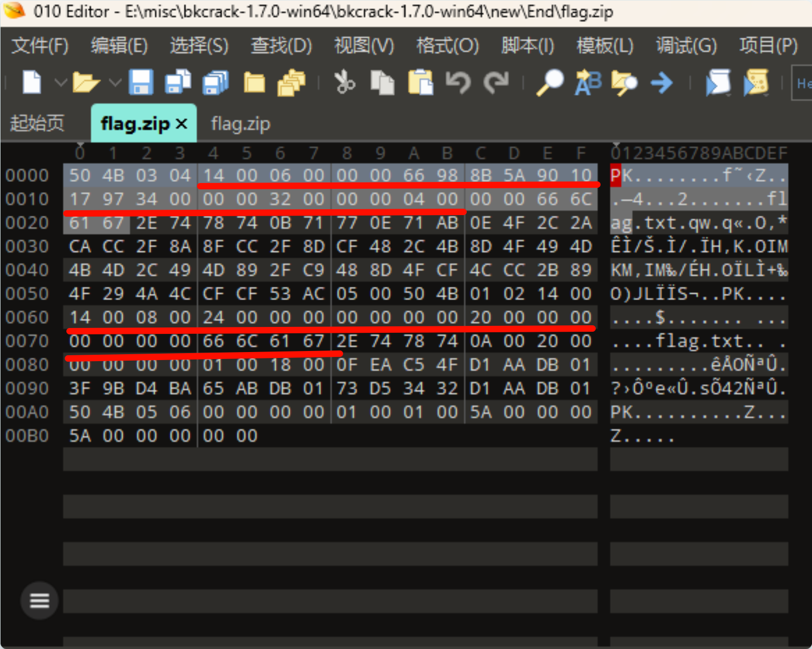Click ASCII column ruler 0123456789ABCDEF
The width and height of the screenshot is (812, 649).
(699, 153)
